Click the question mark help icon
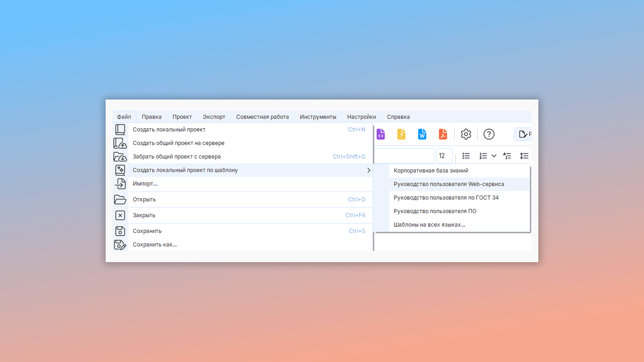This screenshot has height=362, width=644. (x=489, y=134)
